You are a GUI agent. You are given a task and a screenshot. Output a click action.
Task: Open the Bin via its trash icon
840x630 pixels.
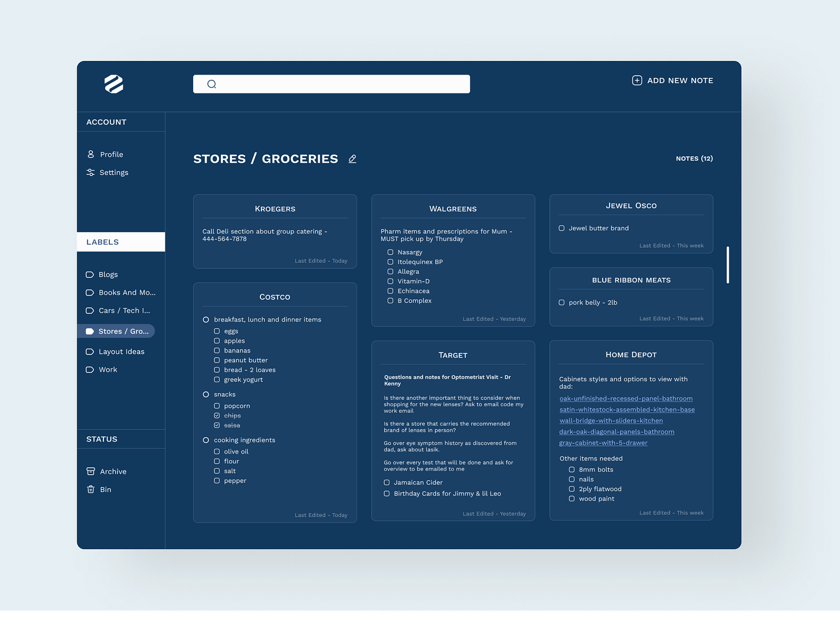coord(90,489)
